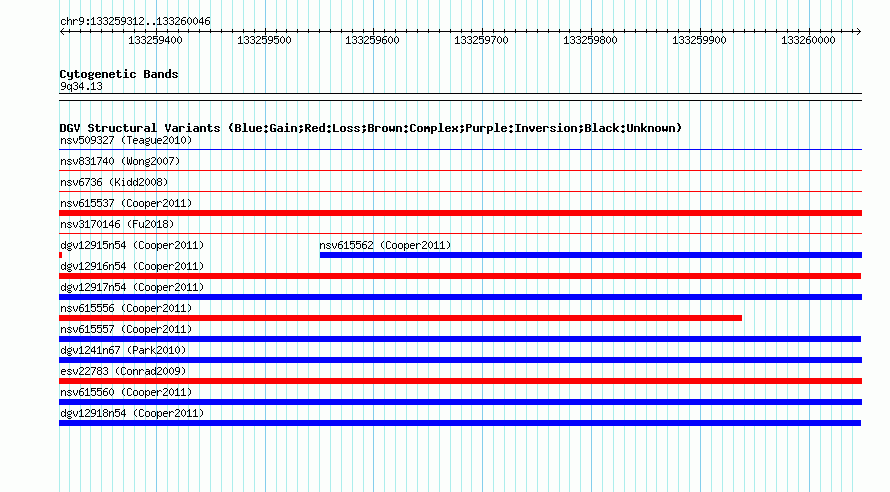This screenshot has width=890, height=492.
Task: Click the red dgv12916n54 loss bar
Action: tap(460, 276)
